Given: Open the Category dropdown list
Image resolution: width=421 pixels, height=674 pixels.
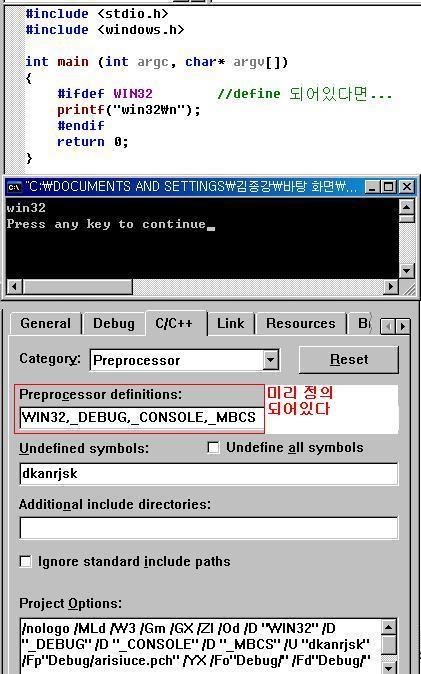Looking at the screenshot, I should click(x=270, y=360).
